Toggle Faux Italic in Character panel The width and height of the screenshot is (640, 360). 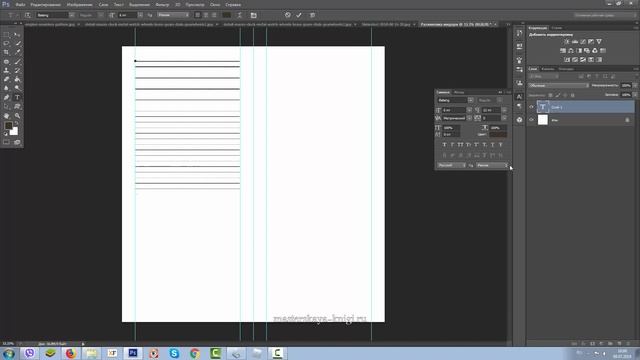point(452,144)
